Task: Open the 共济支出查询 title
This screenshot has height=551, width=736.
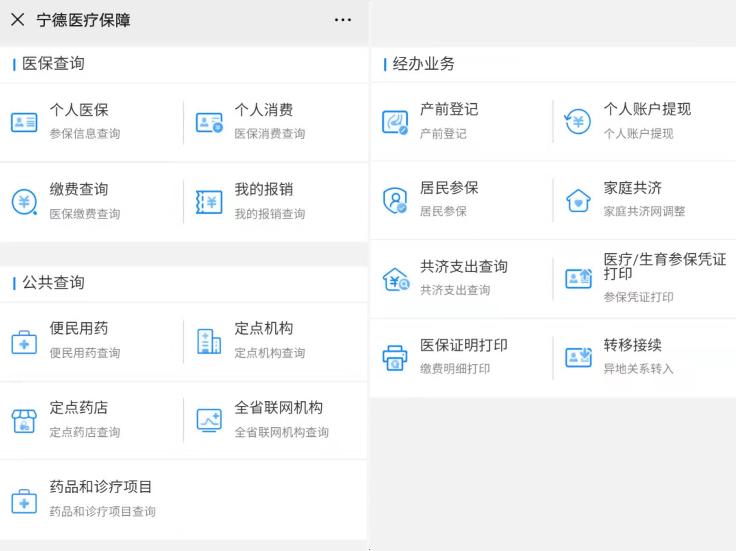Action: click(464, 267)
